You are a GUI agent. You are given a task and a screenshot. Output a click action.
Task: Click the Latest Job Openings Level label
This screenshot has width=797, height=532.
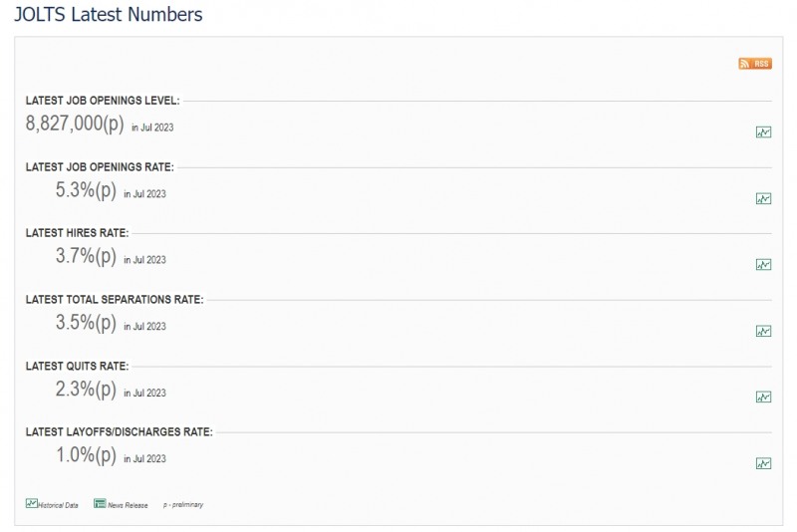tap(103, 101)
